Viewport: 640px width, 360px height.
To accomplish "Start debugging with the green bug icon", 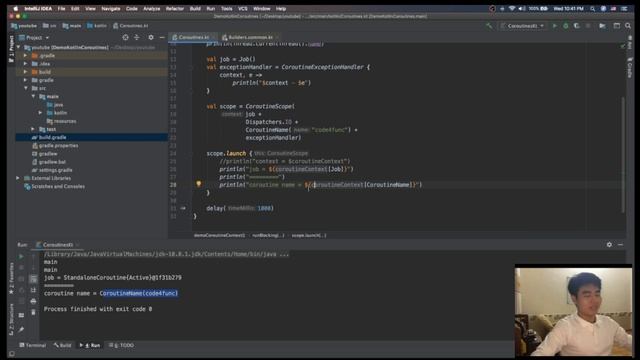I will pyautogui.click(x=566, y=26).
